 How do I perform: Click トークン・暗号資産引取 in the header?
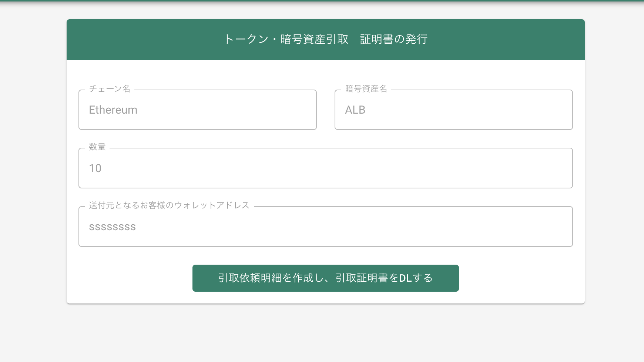pyautogui.click(x=286, y=39)
